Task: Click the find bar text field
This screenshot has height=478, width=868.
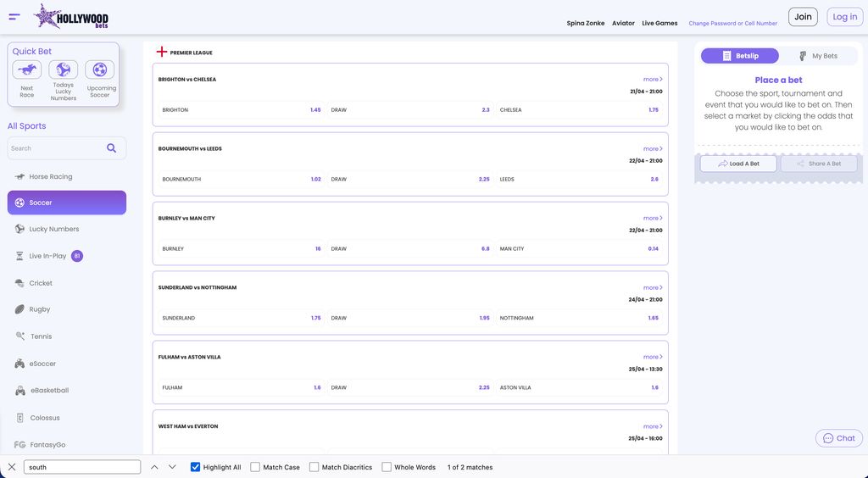Action: click(x=82, y=467)
